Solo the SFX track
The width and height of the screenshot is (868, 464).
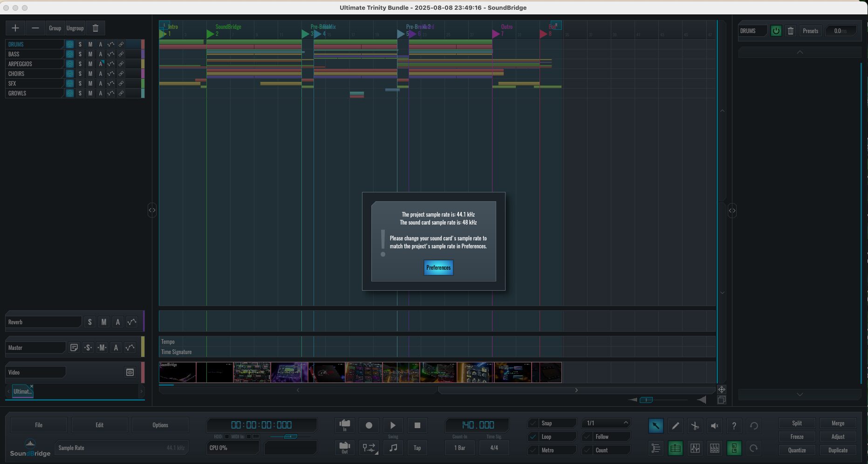[80, 83]
